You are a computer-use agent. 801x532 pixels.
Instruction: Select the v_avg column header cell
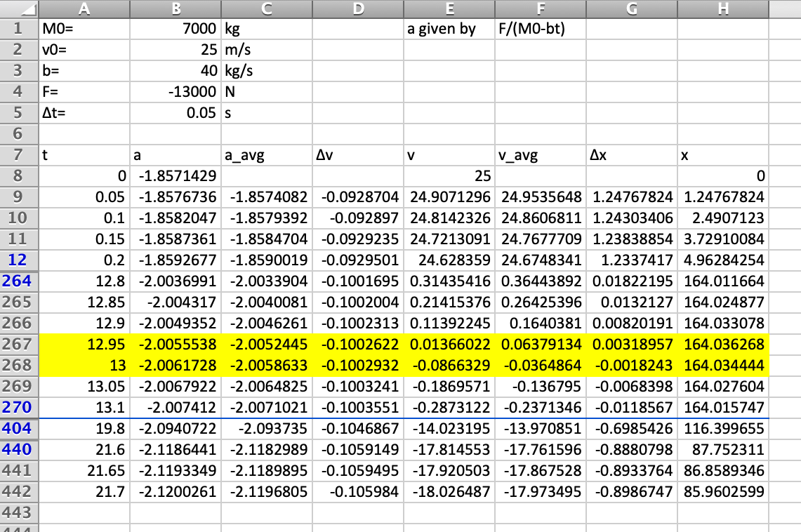coord(541,155)
